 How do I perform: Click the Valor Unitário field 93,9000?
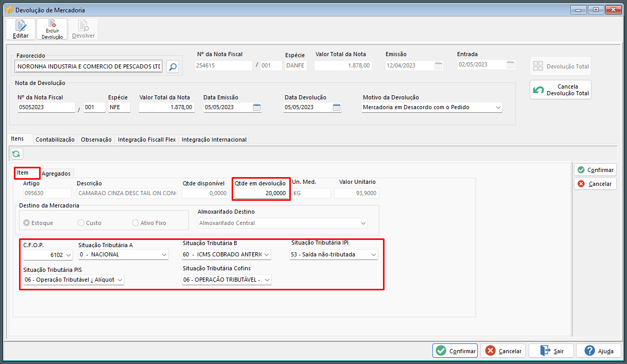click(357, 193)
